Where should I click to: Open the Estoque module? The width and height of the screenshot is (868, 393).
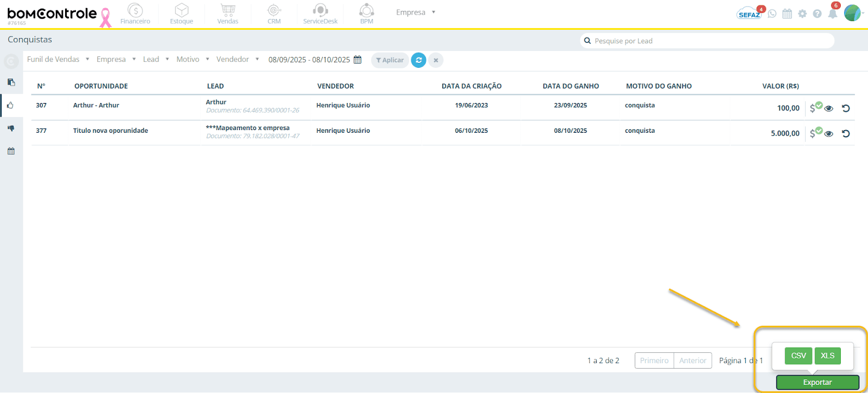point(182,14)
